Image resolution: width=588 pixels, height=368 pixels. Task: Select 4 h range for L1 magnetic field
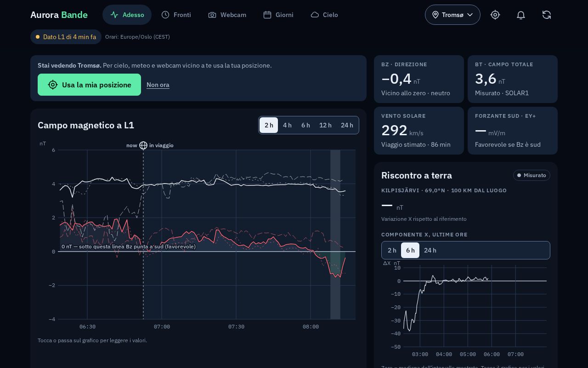(287, 125)
